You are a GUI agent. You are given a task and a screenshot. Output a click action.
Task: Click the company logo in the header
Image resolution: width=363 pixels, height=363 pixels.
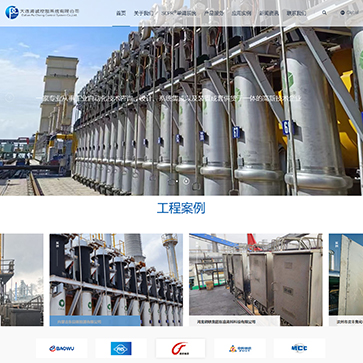[x=42, y=13]
